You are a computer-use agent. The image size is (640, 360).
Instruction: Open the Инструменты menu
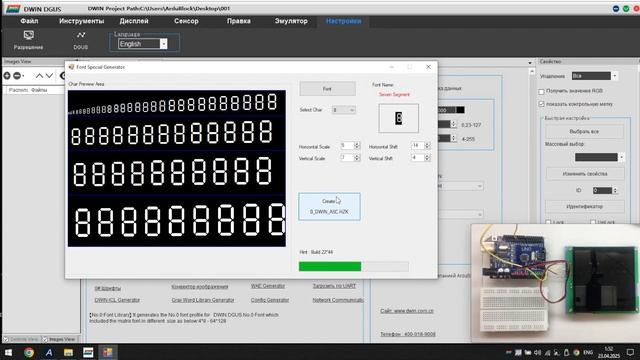click(81, 21)
